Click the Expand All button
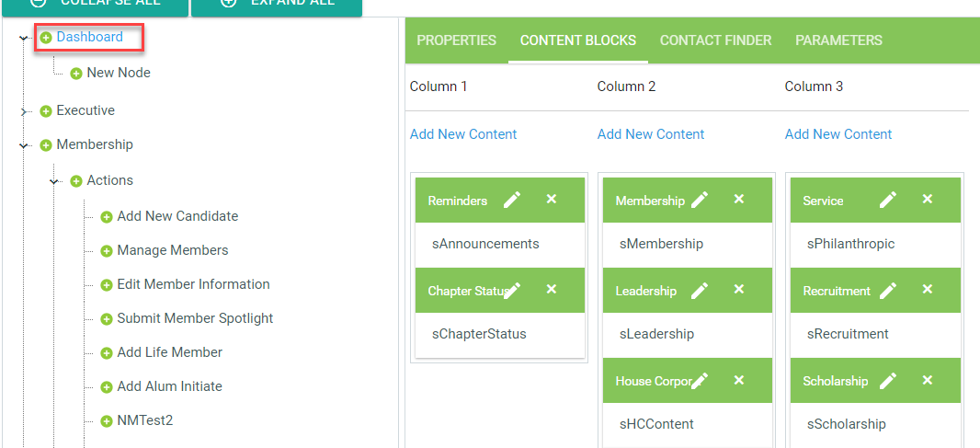980x448 pixels. pyautogui.click(x=277, y=4)
